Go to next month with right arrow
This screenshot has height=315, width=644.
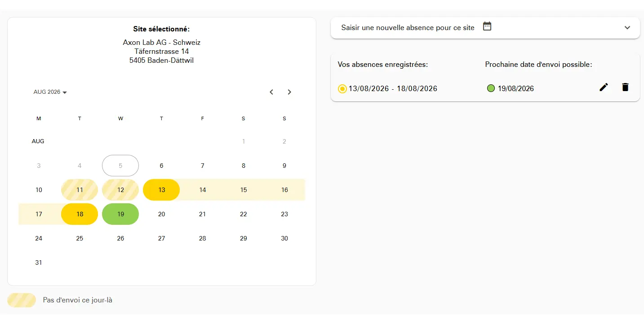[289, 92]
